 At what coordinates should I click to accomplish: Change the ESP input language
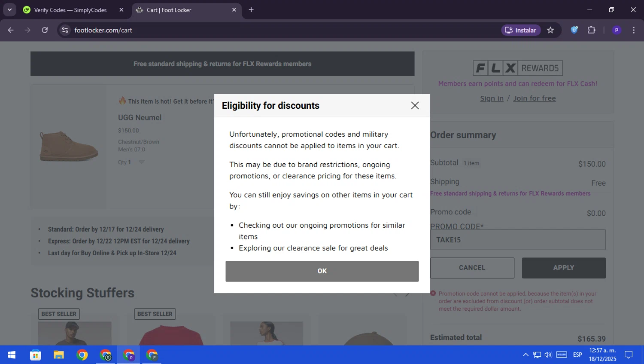(x=577, y=355)
